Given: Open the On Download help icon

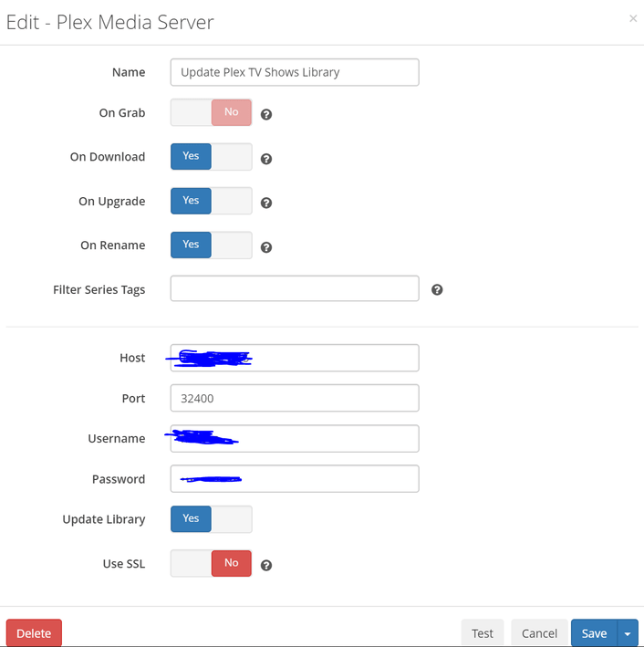Looking at the screenshot, I should tap(266, 159).
